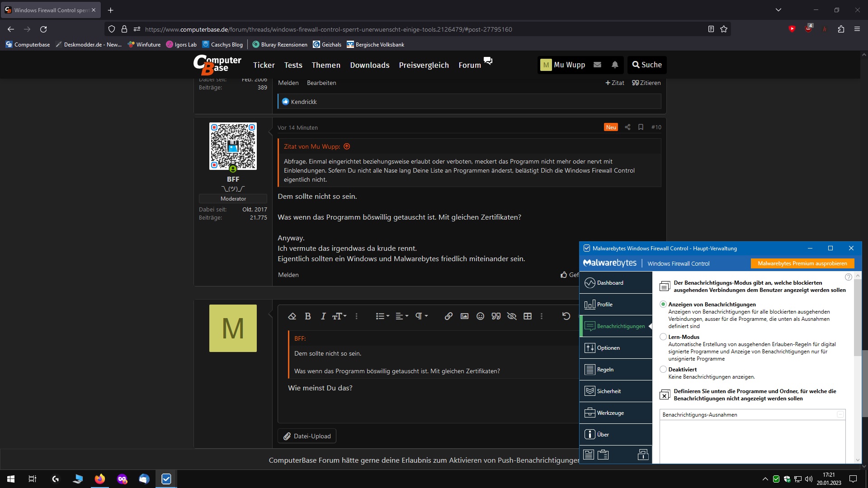Click the eraser remove formatting icon
The width and height of the screenshot is (868, 488).
pos(292,316)
